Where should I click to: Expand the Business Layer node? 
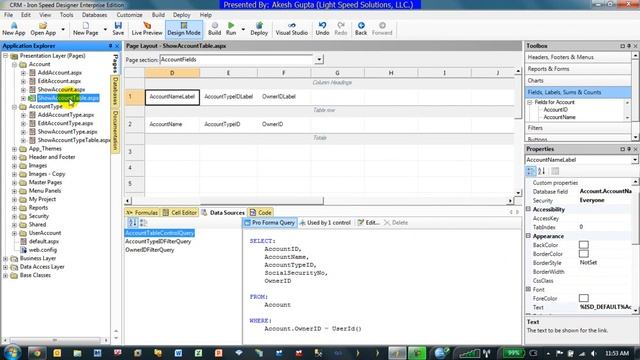(x=6, y=259)
